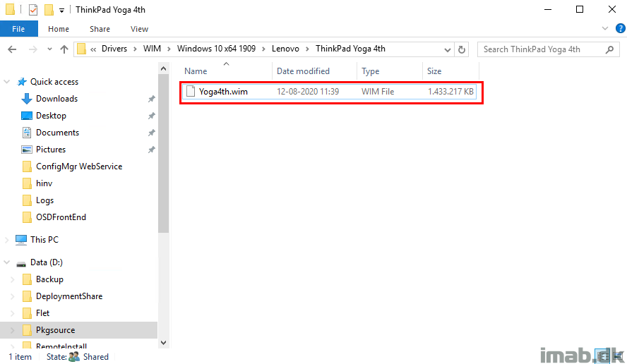The width and height of the screenshot is (627, 364).
Task: Open Downloads in the navigation pane
Action: [x=56, y=98]
